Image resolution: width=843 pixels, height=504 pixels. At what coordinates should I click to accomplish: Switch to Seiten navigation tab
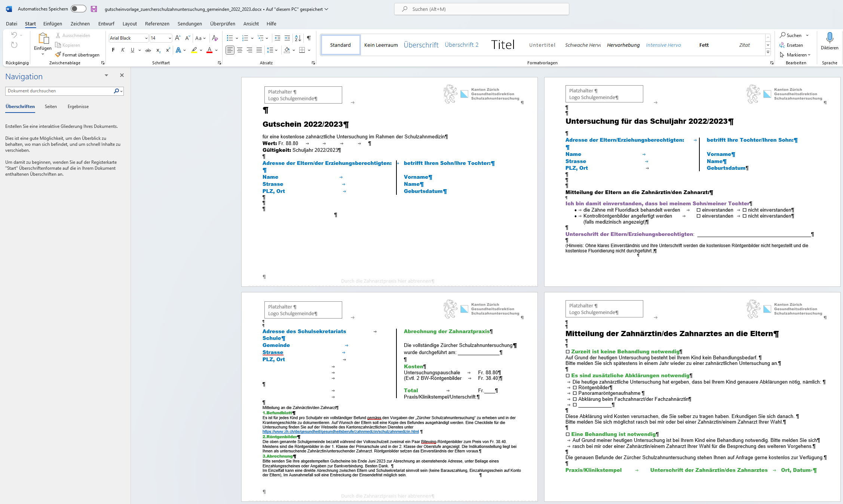(51, 107)
